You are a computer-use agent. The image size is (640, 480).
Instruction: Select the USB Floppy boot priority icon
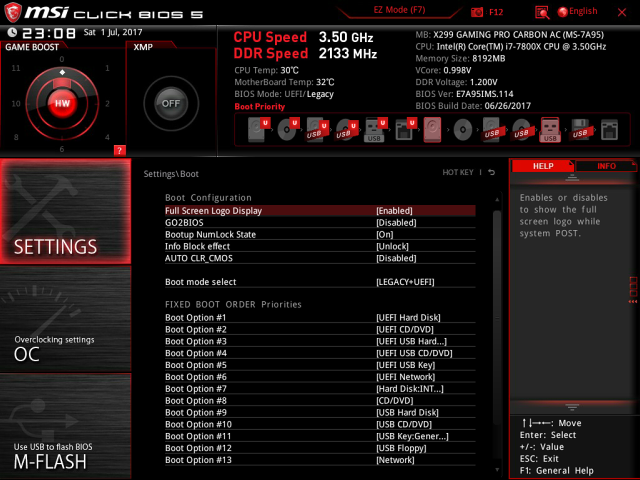click(580, 130)
